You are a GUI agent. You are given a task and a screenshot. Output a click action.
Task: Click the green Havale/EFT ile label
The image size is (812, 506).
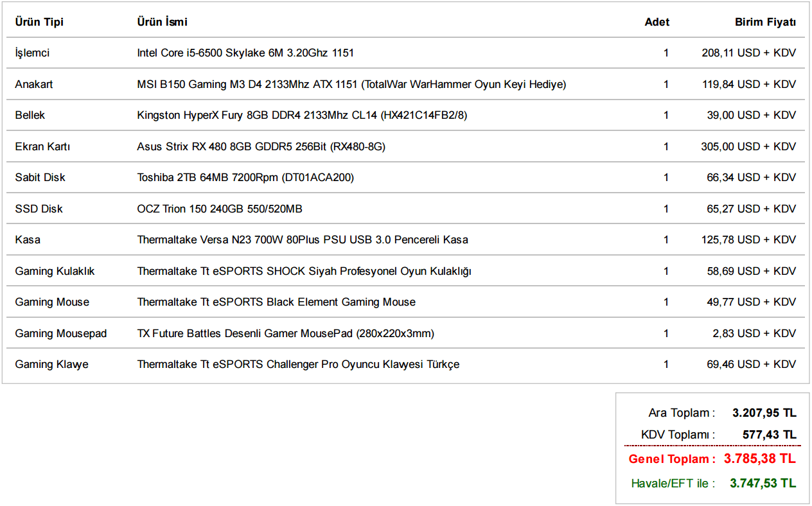673,484
